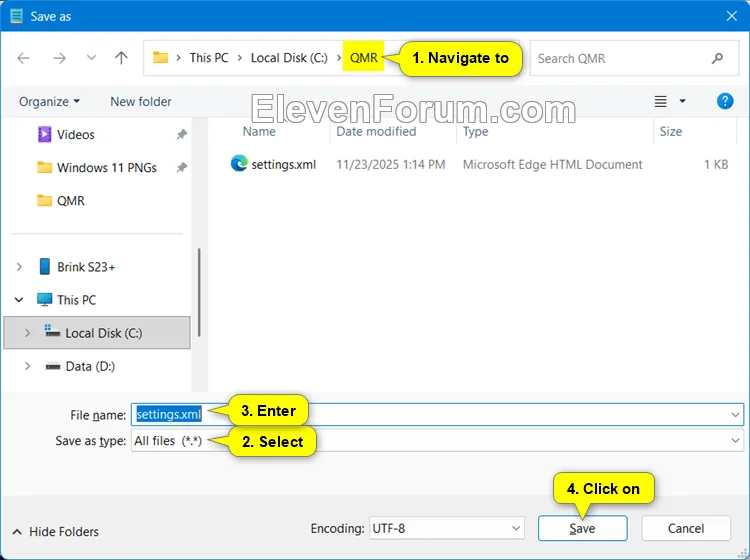This screenshot has height=560, width=750.
Task: Sort files by the Name column
Action: tap(259, 132)
